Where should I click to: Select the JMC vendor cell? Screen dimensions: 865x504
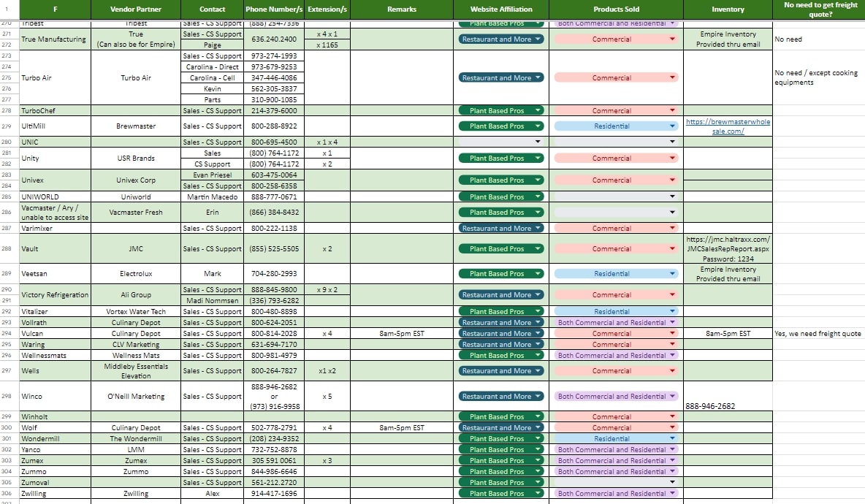tap(136, 248)
